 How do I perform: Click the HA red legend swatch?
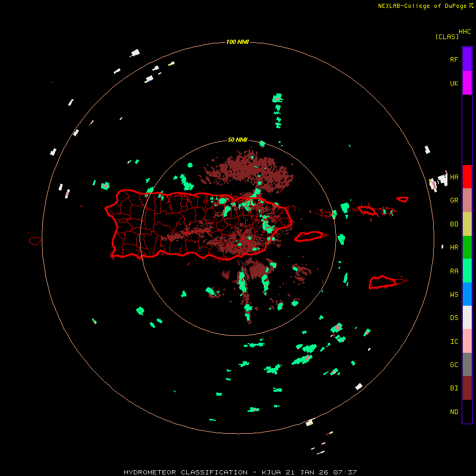click(x=467, y=177)
